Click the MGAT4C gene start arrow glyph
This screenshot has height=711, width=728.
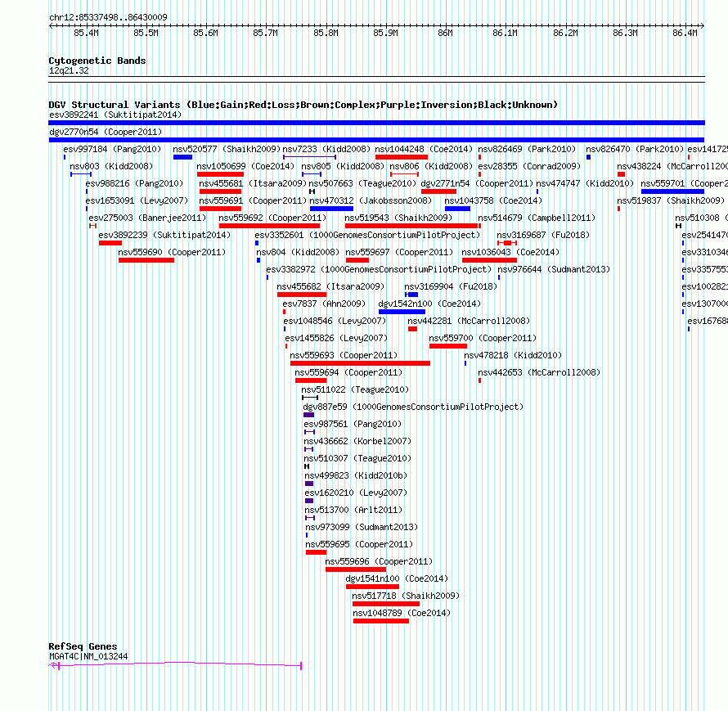point(53,665)
